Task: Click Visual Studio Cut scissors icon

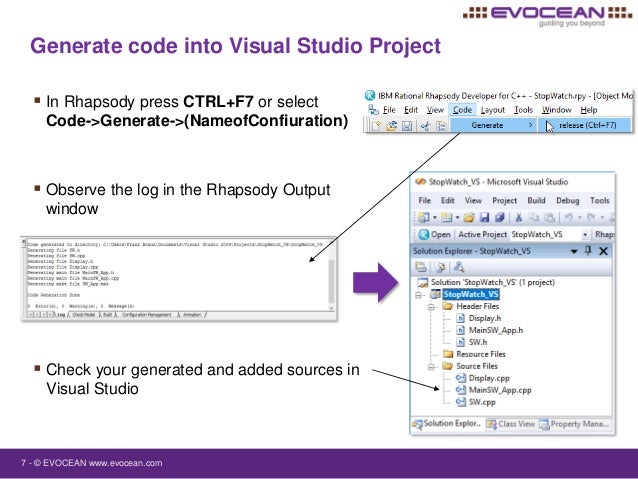Action: coord(519,217)
